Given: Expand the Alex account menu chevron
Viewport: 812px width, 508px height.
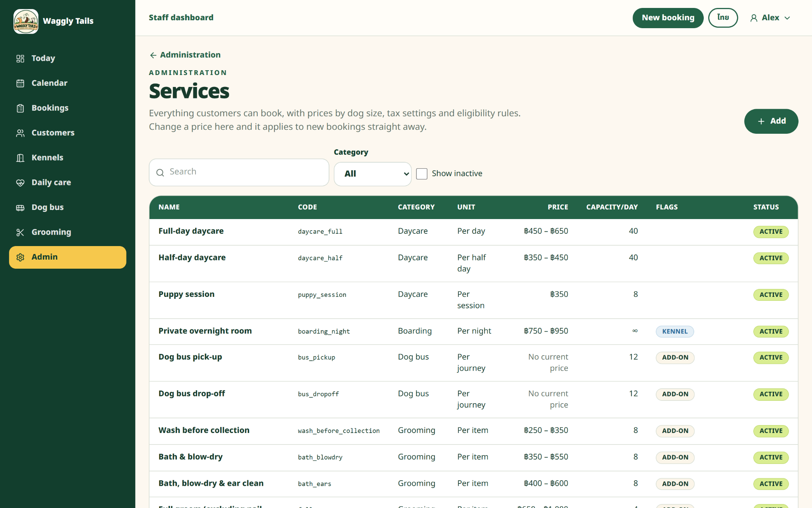Looking at the screenshot, I should tap(787, 18).
